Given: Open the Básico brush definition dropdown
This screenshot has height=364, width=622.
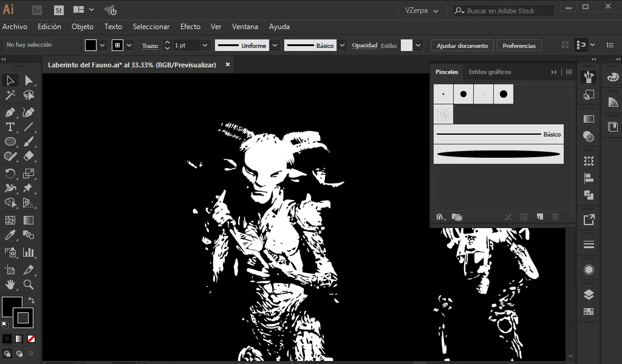Looking at the screenshot, I should coord(343,45).
